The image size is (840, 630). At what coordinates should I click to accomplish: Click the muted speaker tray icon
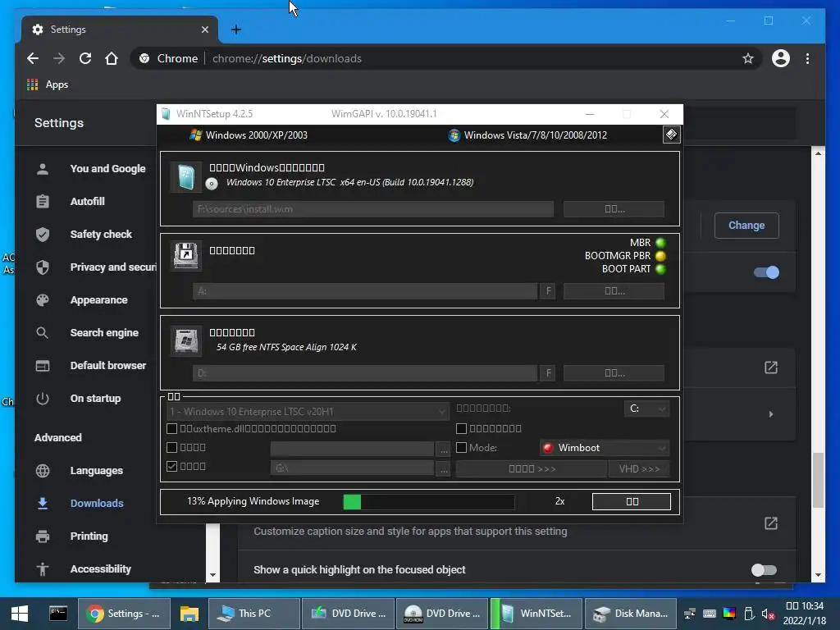pos(768,614)
